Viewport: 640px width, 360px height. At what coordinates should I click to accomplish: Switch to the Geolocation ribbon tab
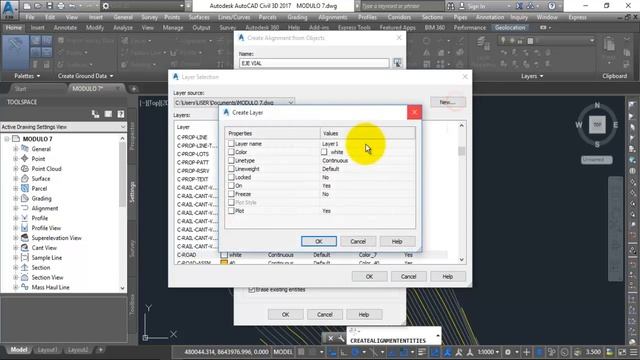(510, 27)
